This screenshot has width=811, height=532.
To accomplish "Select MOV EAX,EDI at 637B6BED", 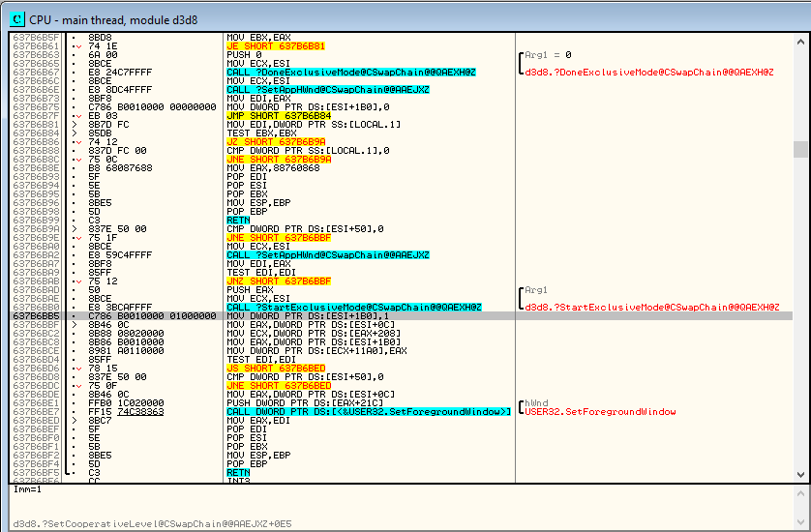I will (x=258, y=421).
